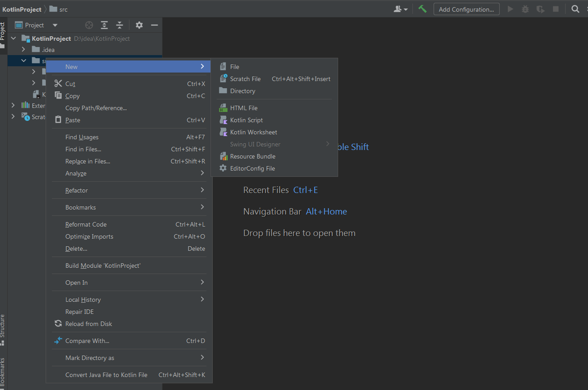Open the Mark Directory as submenu
Image resolution: width=588 pixels, height=390 pixels.
pos(129,358)
